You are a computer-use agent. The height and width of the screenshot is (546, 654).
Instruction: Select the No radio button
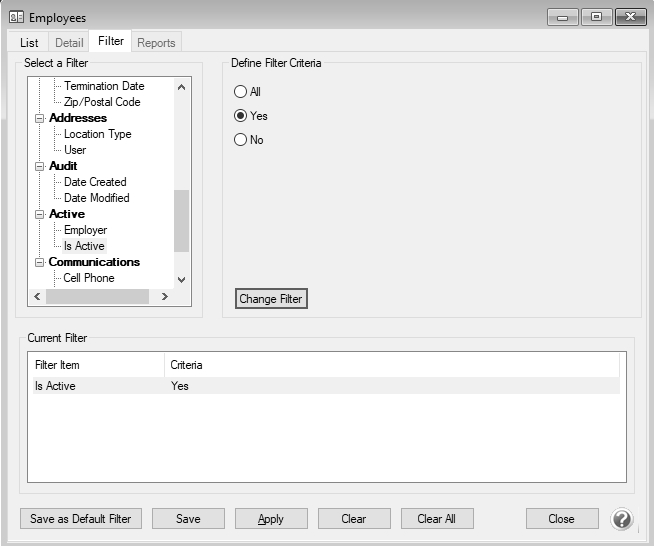point(240,140)
